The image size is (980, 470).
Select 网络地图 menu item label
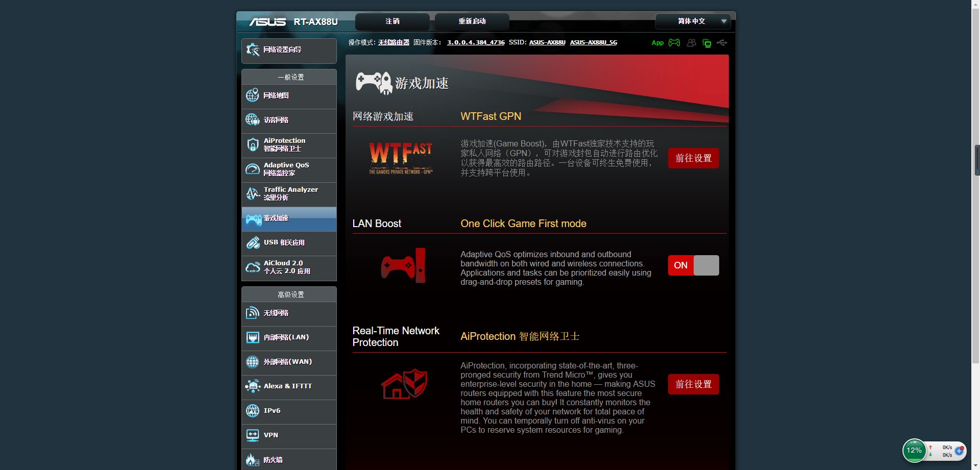[276, 95]
